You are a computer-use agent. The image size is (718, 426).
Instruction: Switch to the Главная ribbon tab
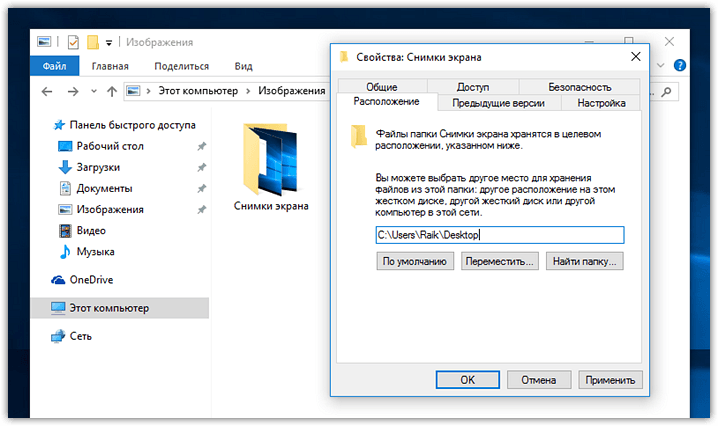point(110,66)
